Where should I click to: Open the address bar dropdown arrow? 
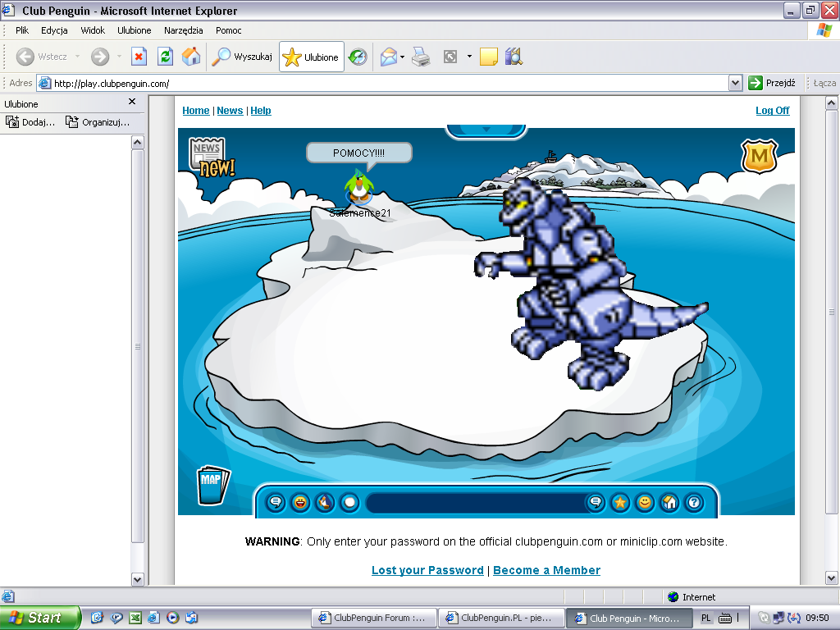tap(736, 83)
